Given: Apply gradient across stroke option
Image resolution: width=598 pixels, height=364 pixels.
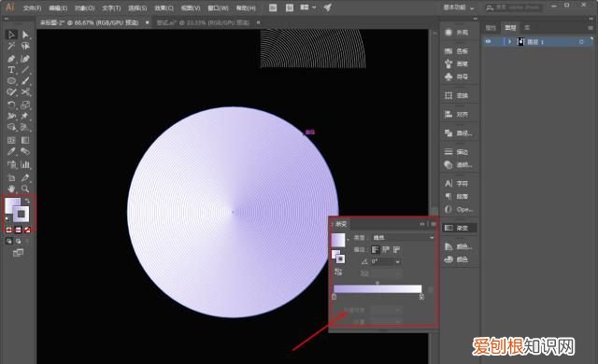Looking at the screenshot, I should (x=396, y=250).
